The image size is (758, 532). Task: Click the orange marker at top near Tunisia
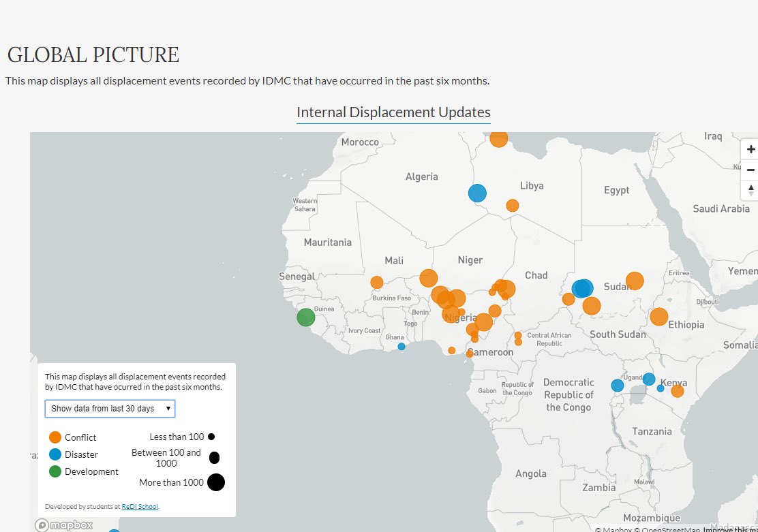tap(498, 139)
